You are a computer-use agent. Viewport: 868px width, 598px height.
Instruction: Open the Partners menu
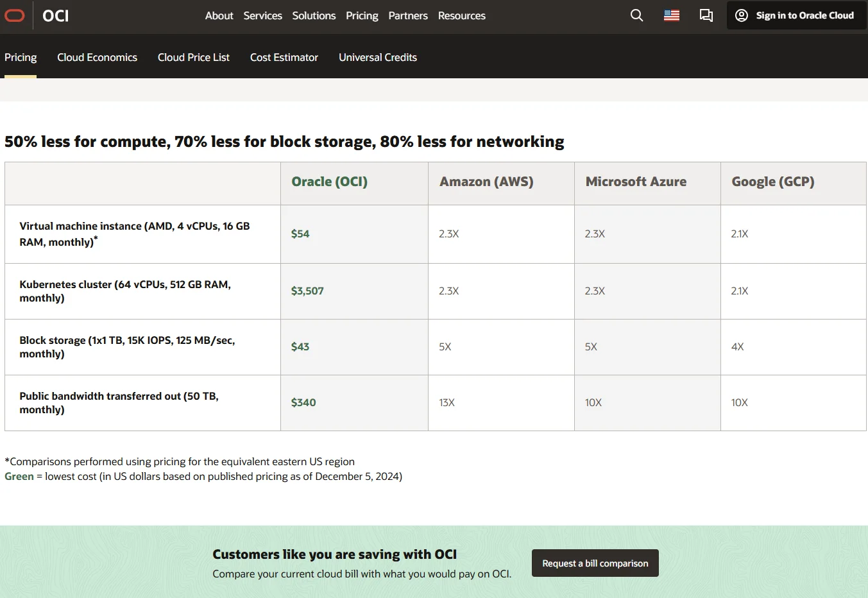tap(408, 15)
